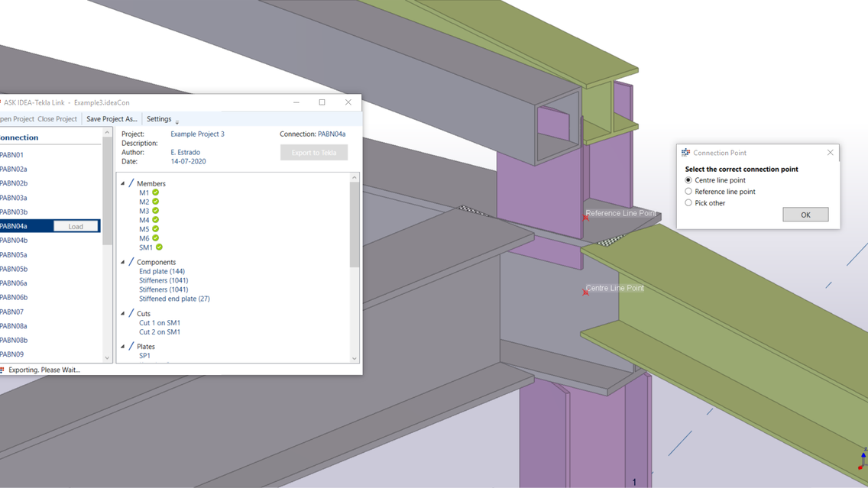This screenshot has height=488, width=868.
Task: Click the Connection Point dialog app icon
Action: (686, 153)
